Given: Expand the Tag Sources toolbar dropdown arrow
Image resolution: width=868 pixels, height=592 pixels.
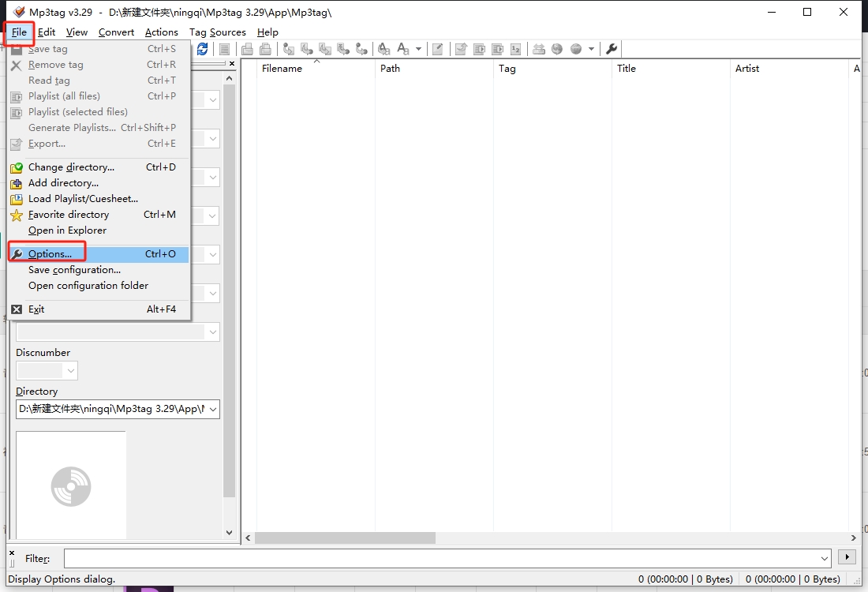Looking at the screenshot, I should coord(591,49).
